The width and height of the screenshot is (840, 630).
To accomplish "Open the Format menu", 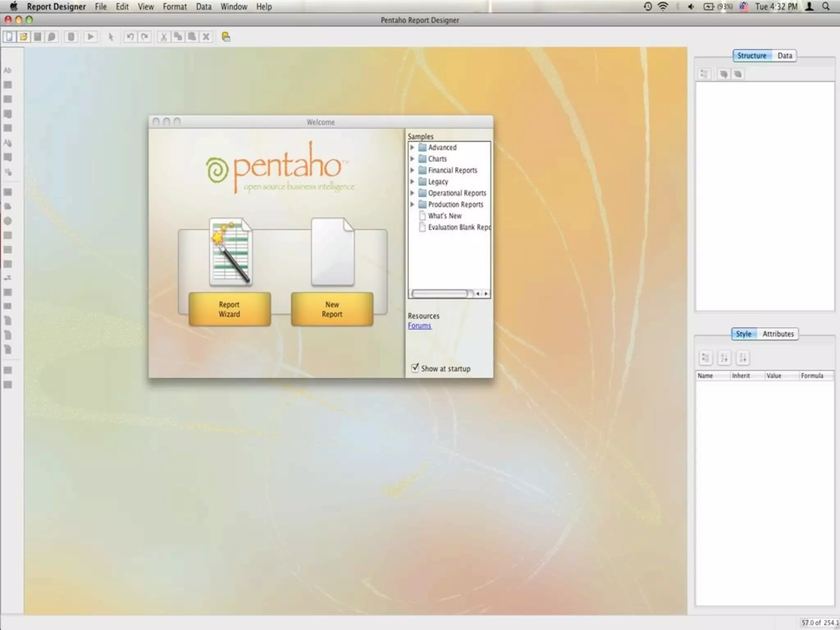I will tap(174, 7).
